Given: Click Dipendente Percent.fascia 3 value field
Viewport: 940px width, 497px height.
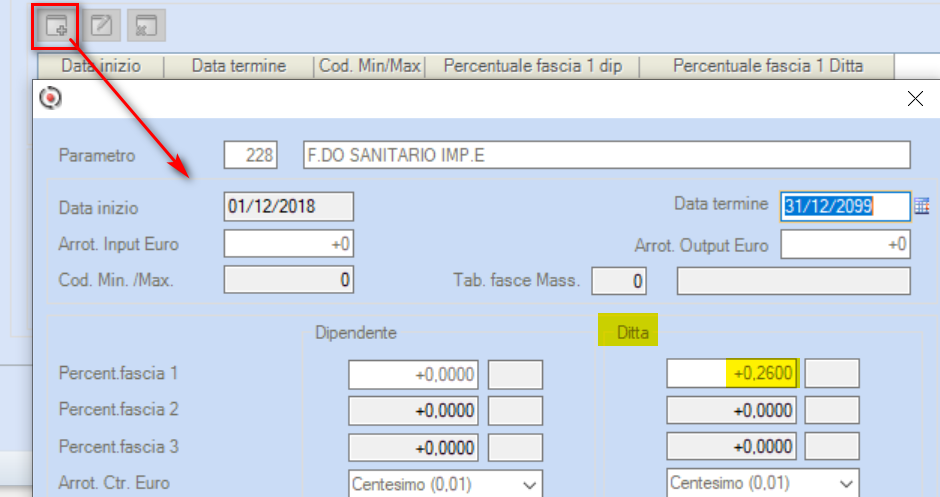Looking at the screenshot, I should click(413, 447).
